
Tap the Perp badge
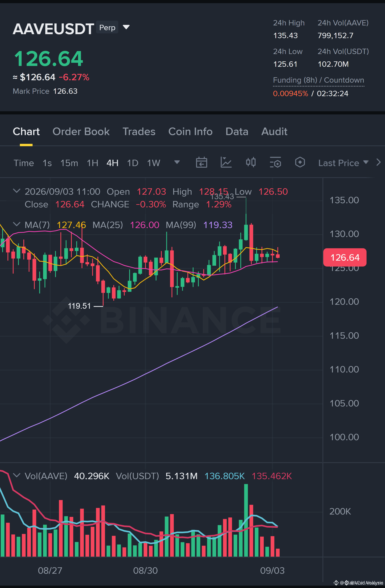coord(107,27)
